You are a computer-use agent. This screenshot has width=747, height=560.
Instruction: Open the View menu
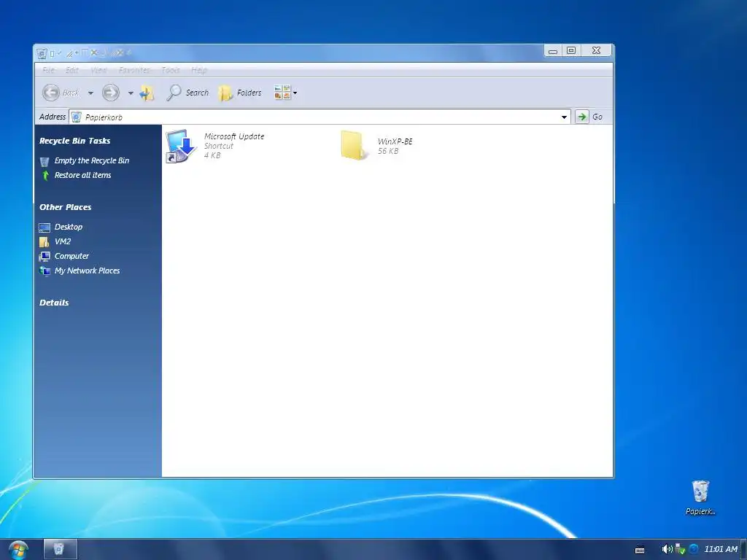click(x=98, y=70)
